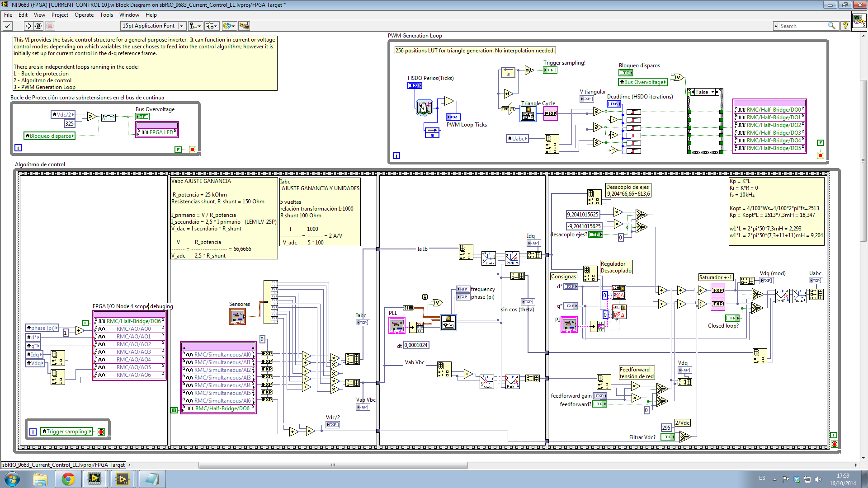
Task: Click the 'Closed loop?' boolean terminal
Action: tap(732, 318)
